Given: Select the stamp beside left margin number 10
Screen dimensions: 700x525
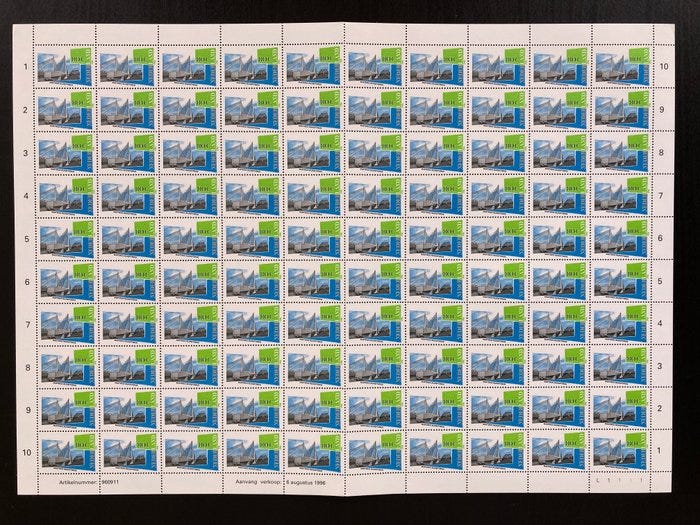Looking at the screenshot, I should coord(69,452).
